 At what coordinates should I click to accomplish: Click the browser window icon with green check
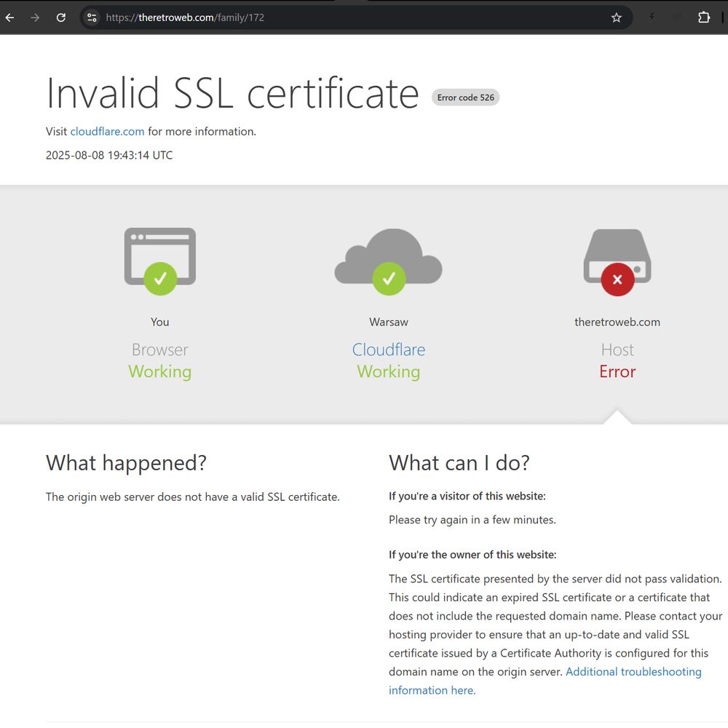[160, 261]
